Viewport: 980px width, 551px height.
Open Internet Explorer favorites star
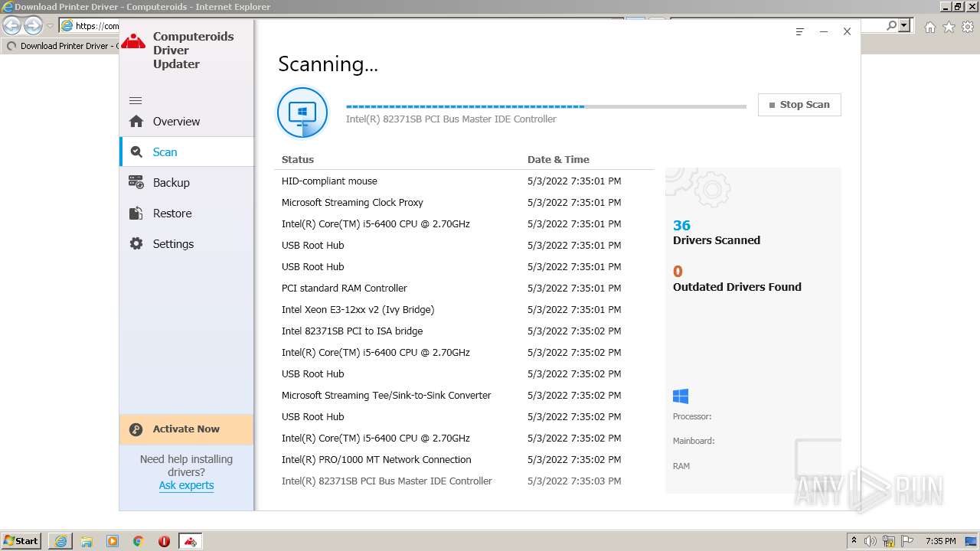(949, 27)
